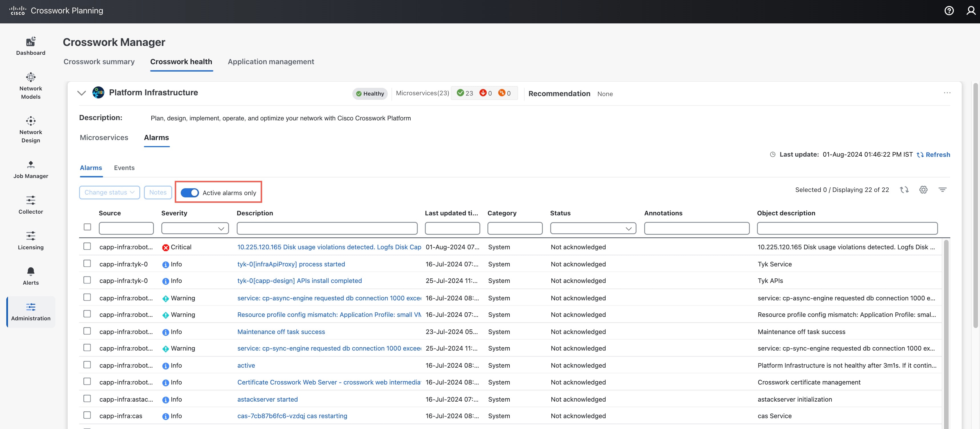Viewport: 980px width, 429px height.
Task: Check the Resource profile config mismatch checkbox
Action: coord(87,314)
